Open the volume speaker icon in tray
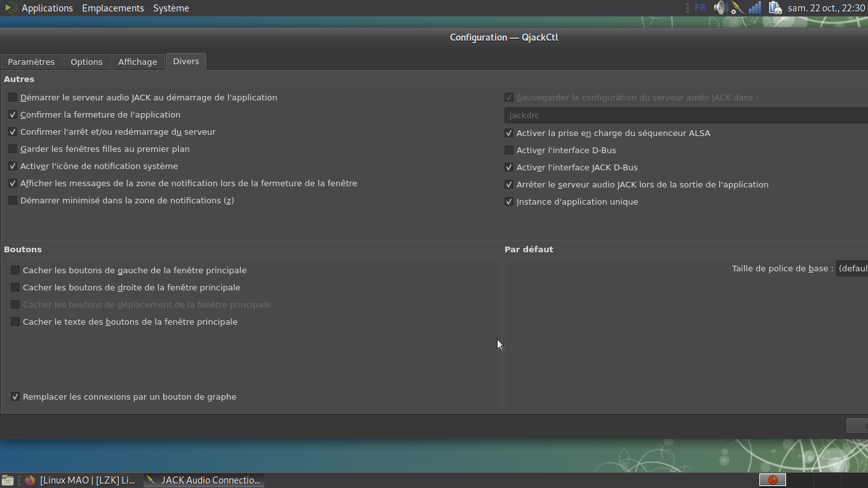 (719, 8)
